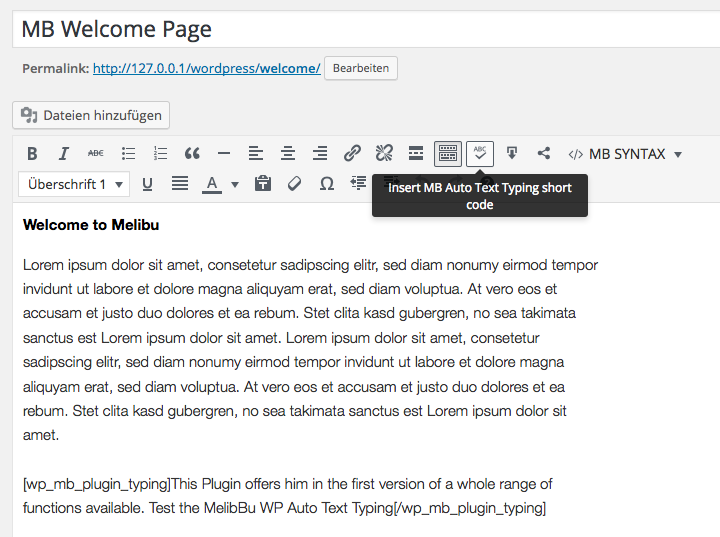Underline the selected text
Viewport: 720px width, 537px height.
point(147,184)
